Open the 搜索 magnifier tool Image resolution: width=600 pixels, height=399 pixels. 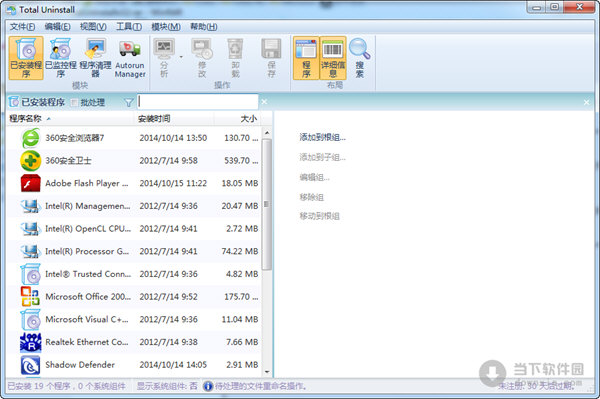click(x=359, y=58)
